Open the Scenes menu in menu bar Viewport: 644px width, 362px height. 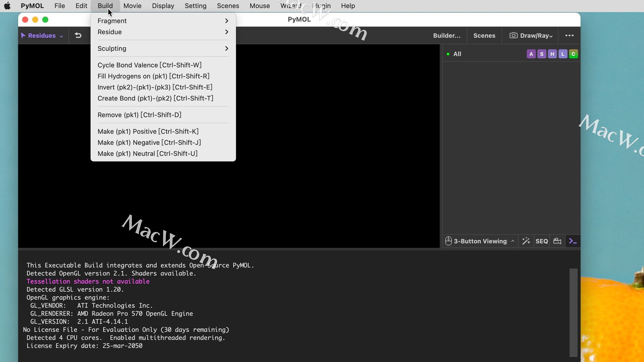point(228,6)
